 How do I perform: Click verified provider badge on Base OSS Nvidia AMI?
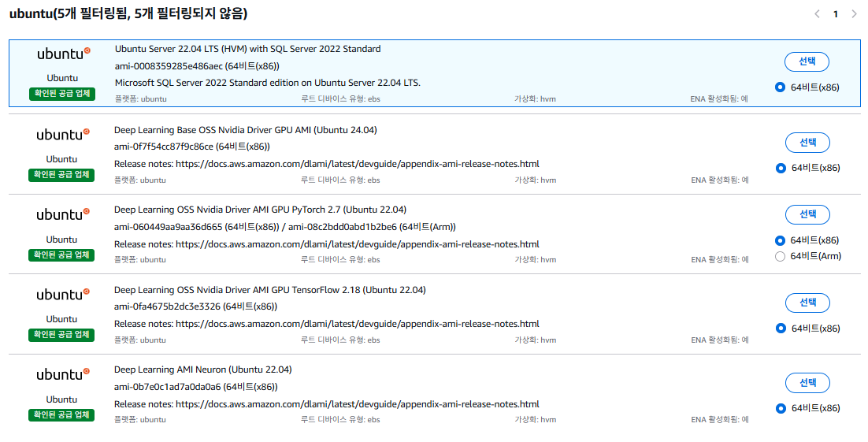tap(61, 175)
